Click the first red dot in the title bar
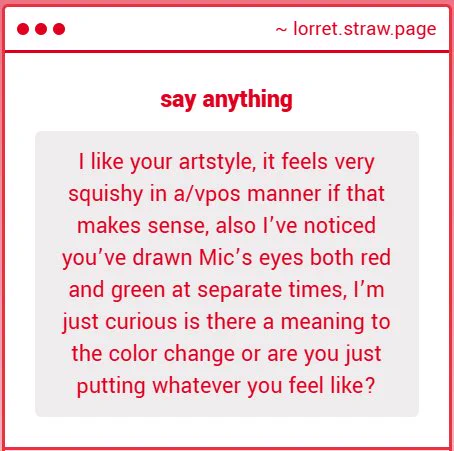 23,29
